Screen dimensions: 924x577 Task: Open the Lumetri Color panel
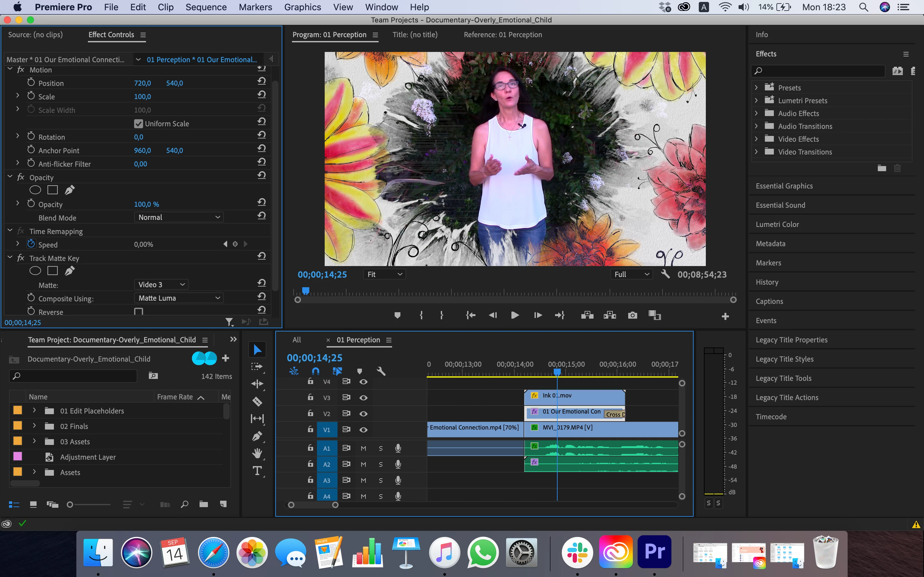click(x=777, y=224)
